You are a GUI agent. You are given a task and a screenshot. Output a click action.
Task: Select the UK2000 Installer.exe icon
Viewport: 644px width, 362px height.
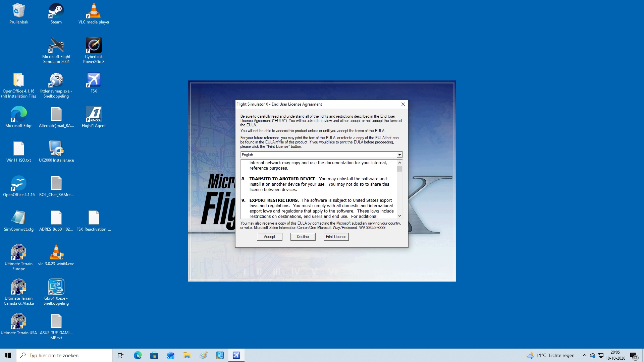click(x=56, y=152)
